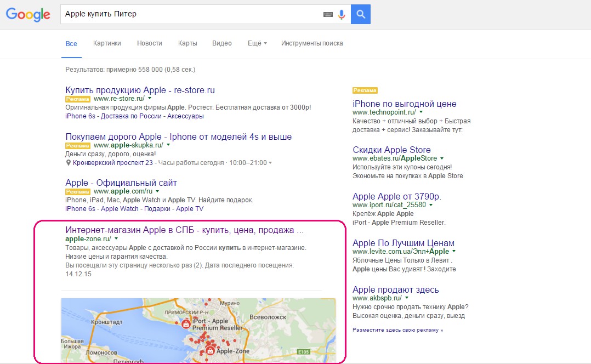Expand dropdown arrow next to www.levite.com.ua
Viewport: 591px width, 364px height.
tap(454, 251)
